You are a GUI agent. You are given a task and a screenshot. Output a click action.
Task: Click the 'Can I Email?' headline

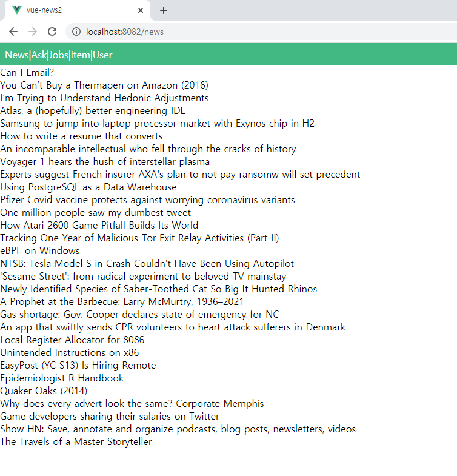(x=27, y=73)
